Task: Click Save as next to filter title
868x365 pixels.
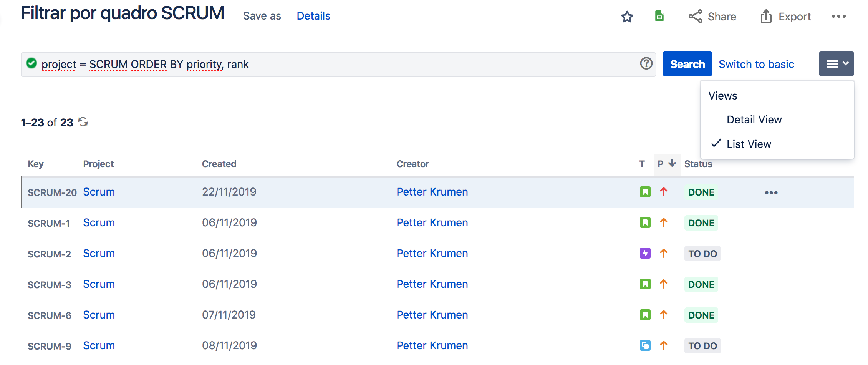Action: click(262, 16)
